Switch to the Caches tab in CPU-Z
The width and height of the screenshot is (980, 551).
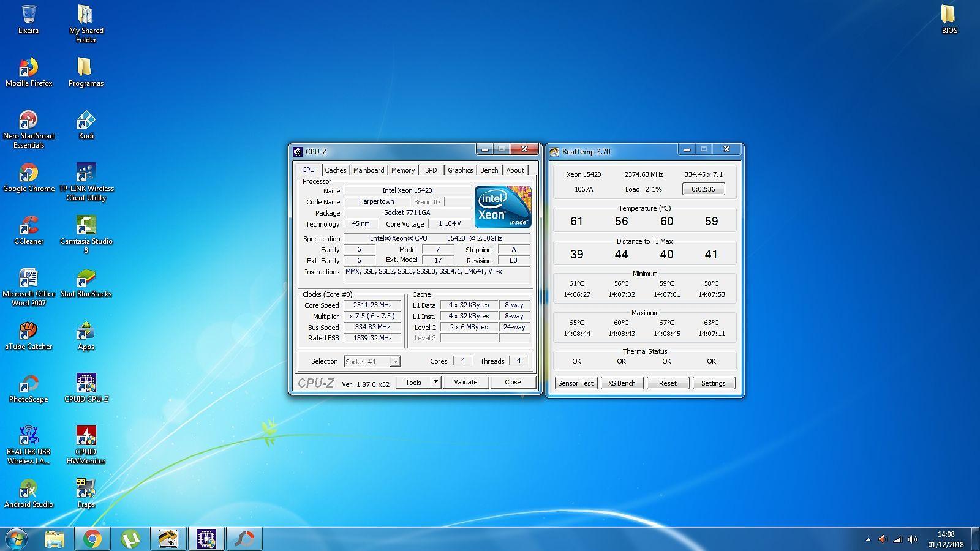tap(335, 170)
